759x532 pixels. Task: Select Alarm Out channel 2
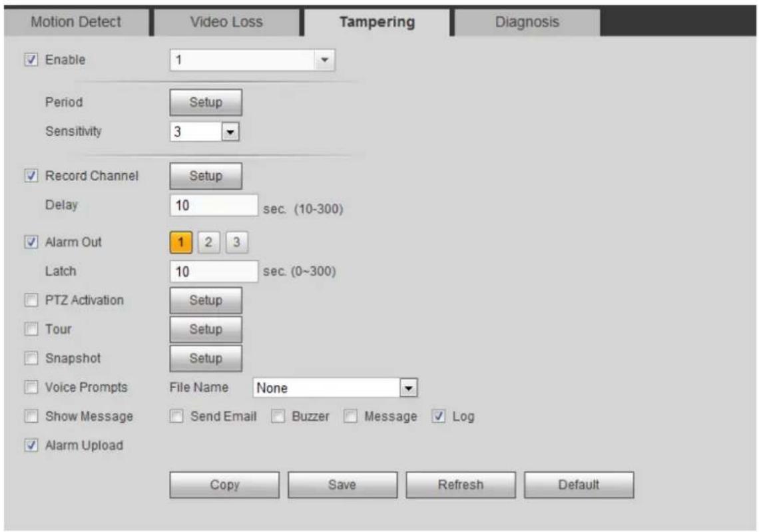pos(208,242)
